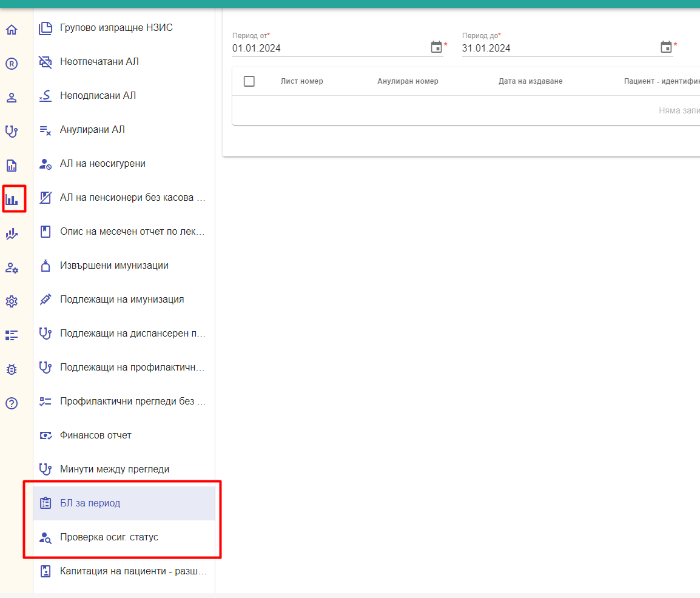
Task: Open Групово изпращне НЗИС menu item
Action: pos(124,28)
